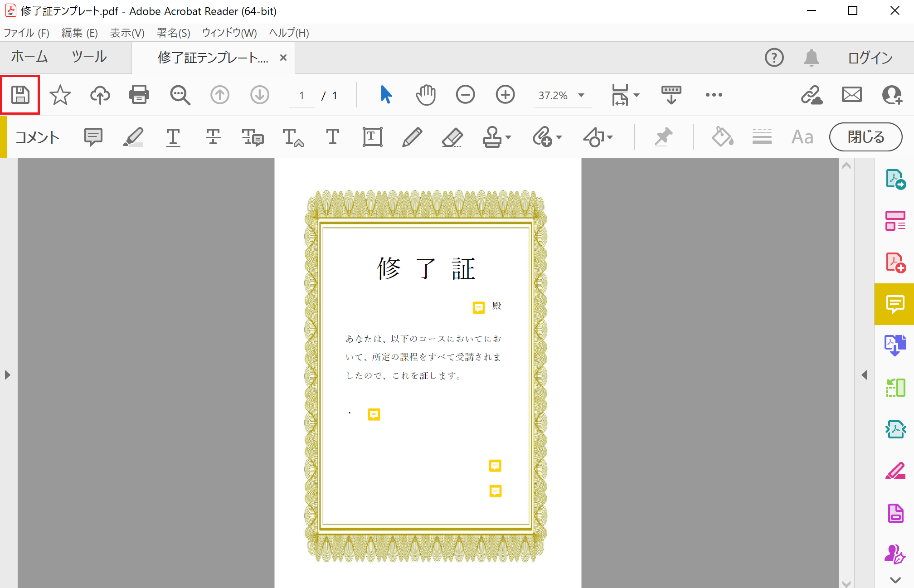The image size is (914, 588).
Task: Expand the left navigation pane
Action: click(7, 375)
